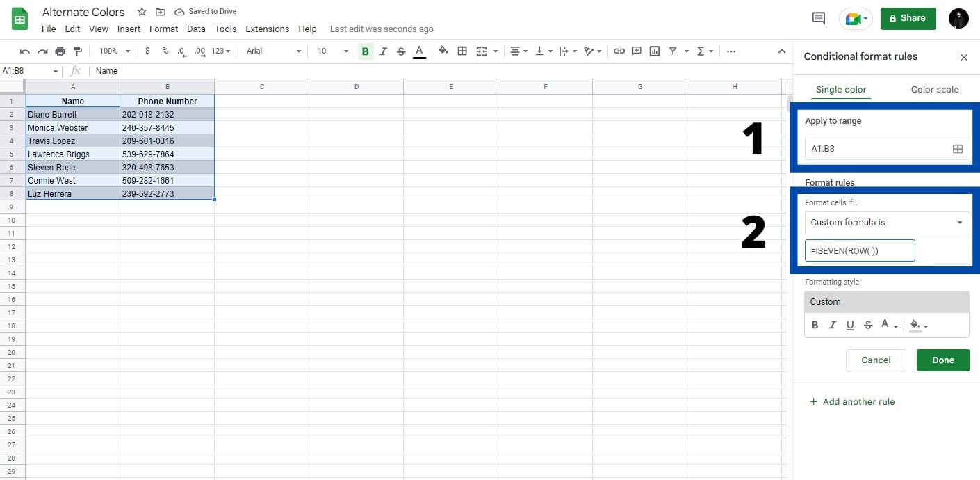Click the Redo icon in toolbar

42,51
